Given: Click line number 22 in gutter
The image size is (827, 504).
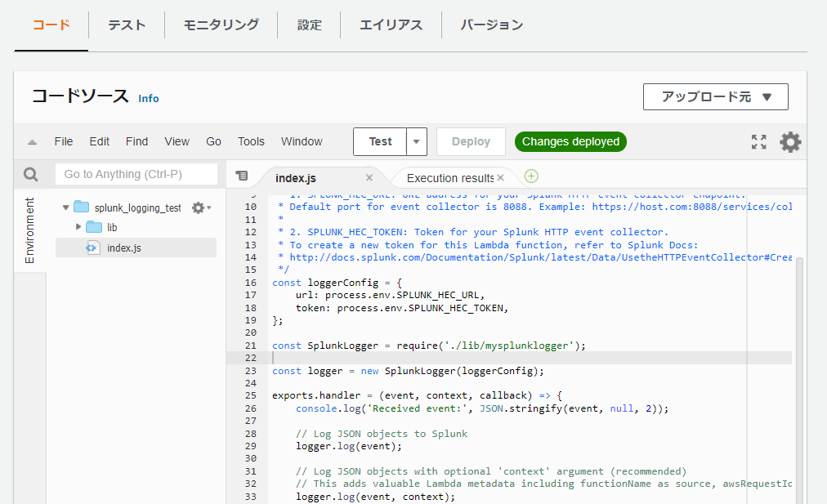Looking at the screenshot, I should point(251,358).
